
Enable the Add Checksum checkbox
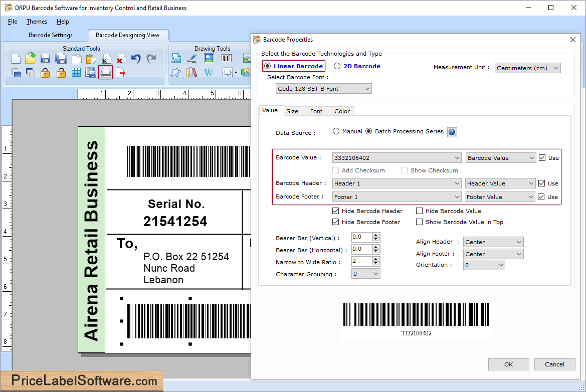point(336,170)
